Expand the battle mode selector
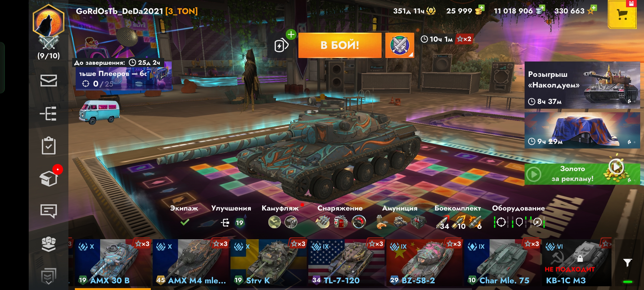 point(400,45)
